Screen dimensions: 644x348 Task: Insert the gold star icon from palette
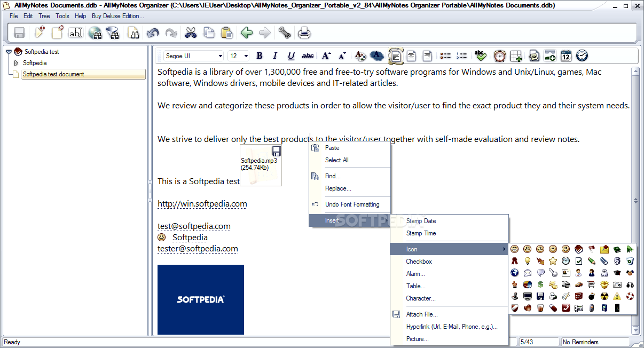[x=553, y=261]
